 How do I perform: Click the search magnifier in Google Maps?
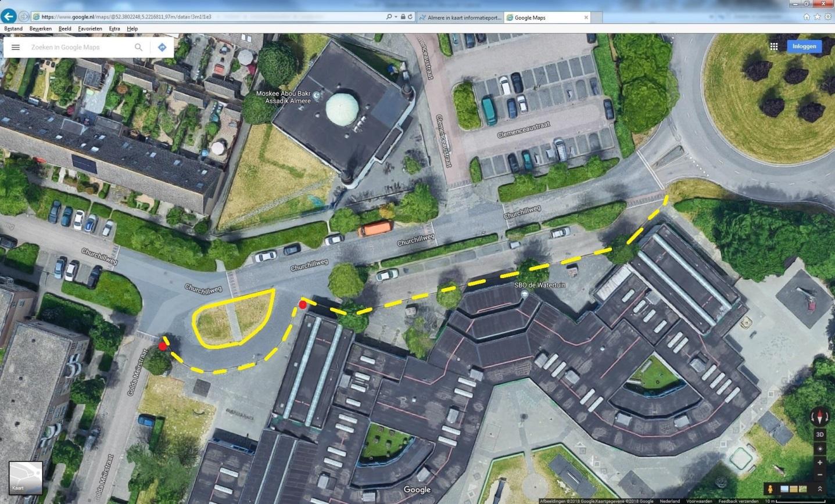click(138, 48)
